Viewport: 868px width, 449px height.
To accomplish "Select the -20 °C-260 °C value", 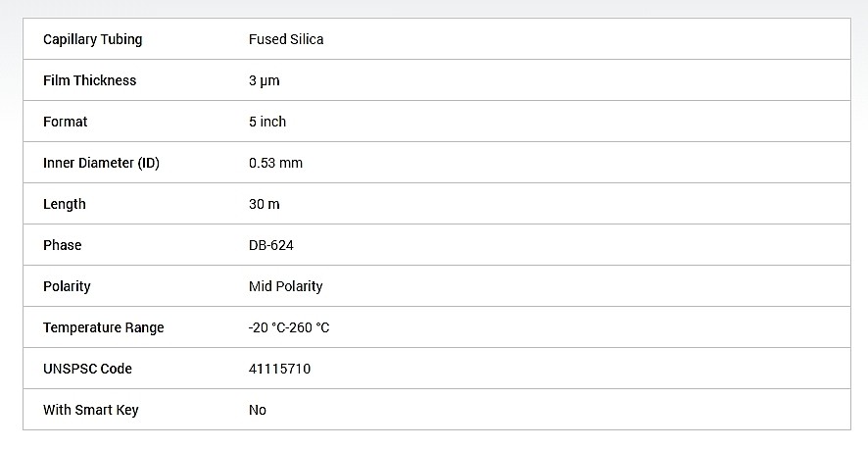I will pos(289,327).
